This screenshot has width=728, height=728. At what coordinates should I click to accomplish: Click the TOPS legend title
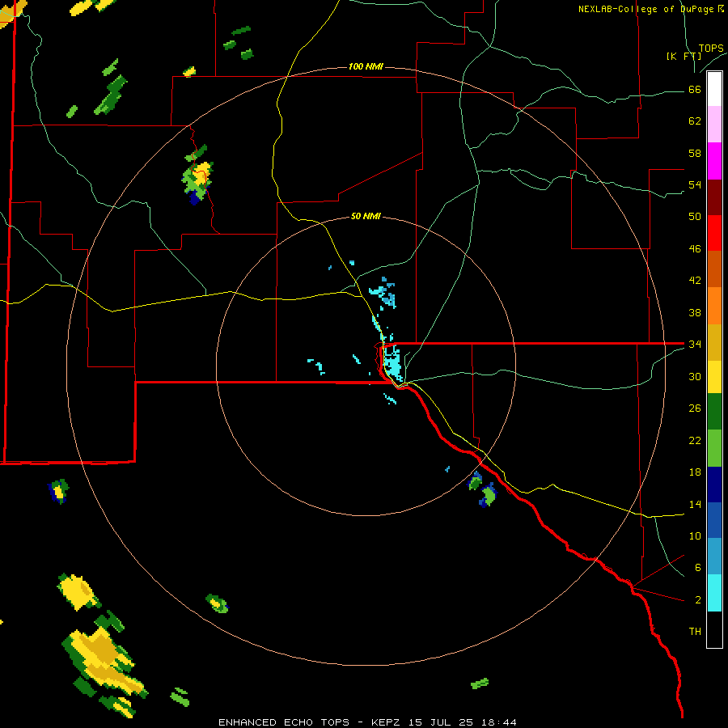pyautogui.click(x=711, y=48)
